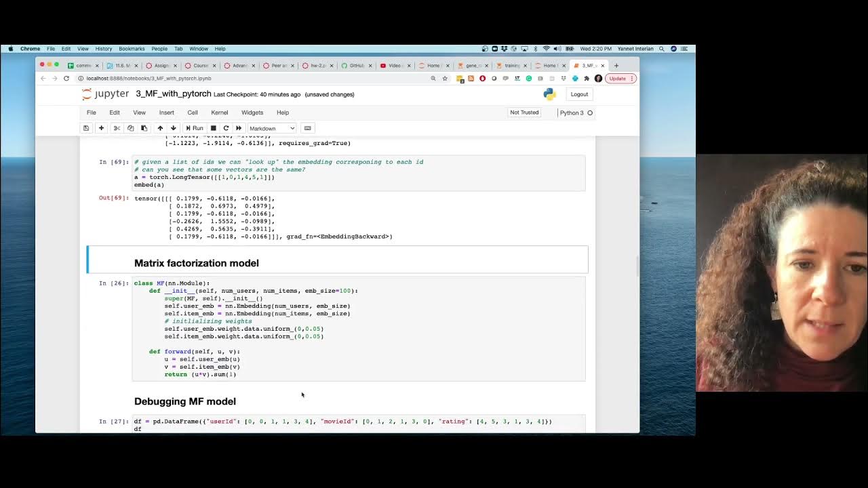This screenshot has height=488, width=868.
Task: Save the notebook with the floppy disk icon
Action: coord(86,128)
